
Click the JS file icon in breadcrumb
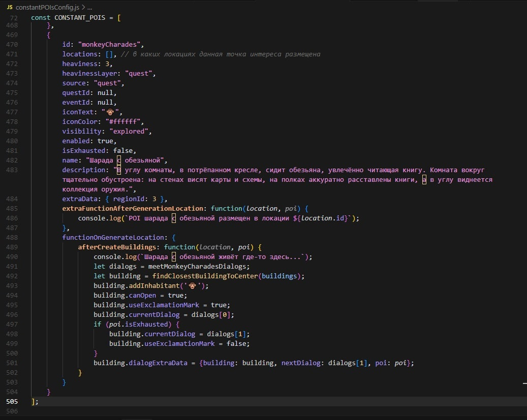point(10,8)
